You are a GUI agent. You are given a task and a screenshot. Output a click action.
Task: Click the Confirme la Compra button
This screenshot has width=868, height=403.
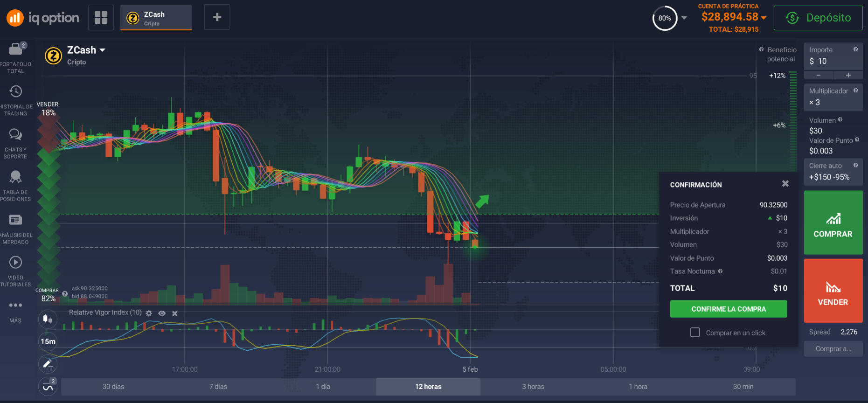point(728,309)
